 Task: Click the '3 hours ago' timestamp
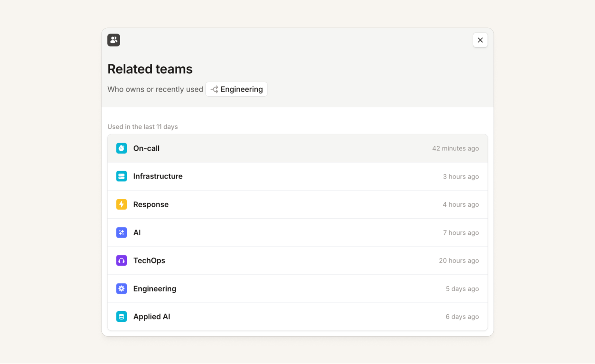point(461,177)
